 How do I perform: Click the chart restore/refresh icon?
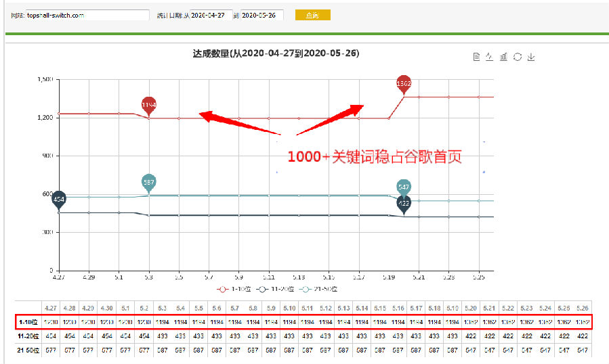point(518,57)
